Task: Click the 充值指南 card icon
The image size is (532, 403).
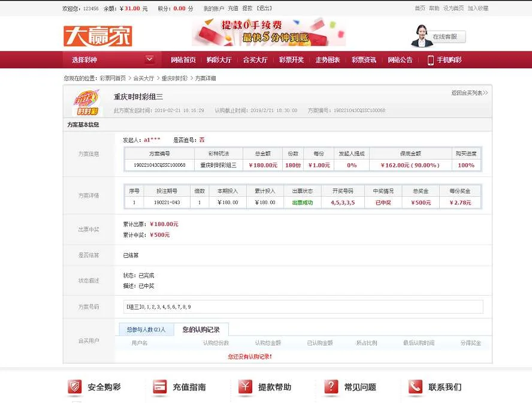Action: click(x=160, y=387)
